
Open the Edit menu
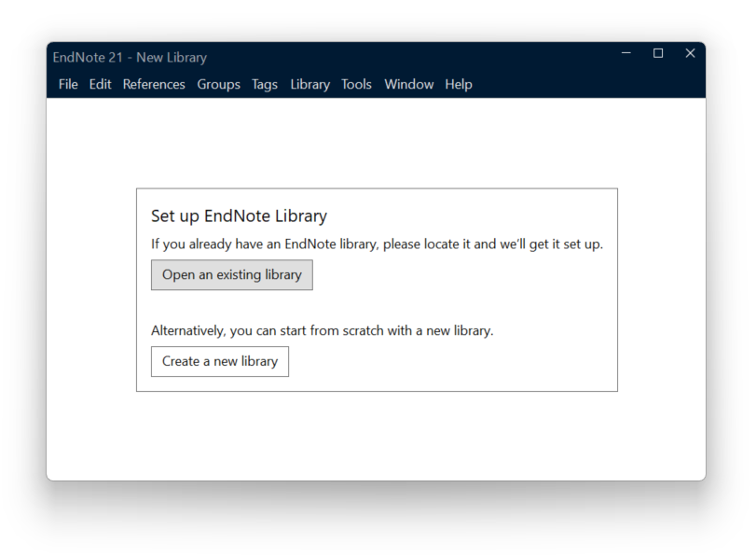click(100, 84)
